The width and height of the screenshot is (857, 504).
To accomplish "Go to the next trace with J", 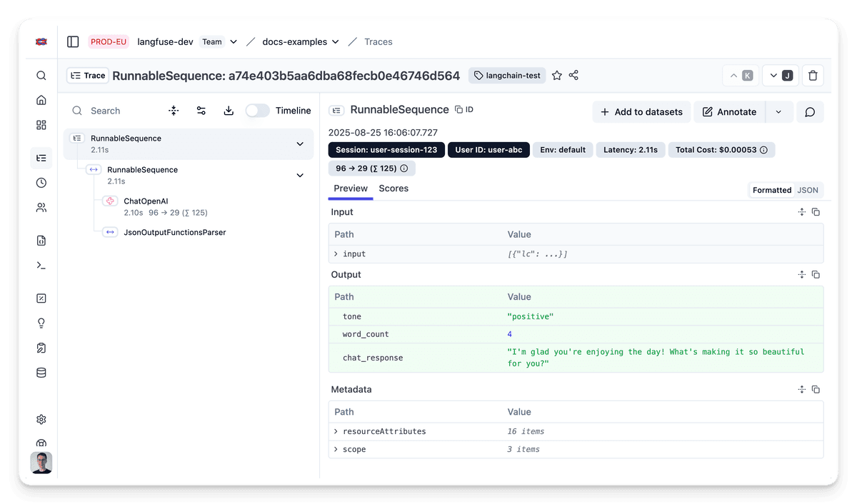I will (x=781, y=75).
